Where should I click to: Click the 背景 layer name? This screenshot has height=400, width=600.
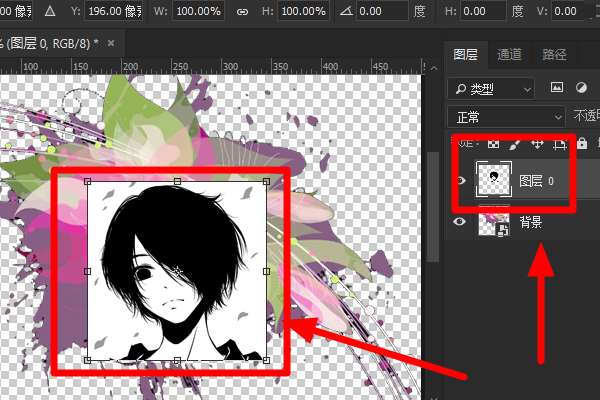(x=531, y=222)
